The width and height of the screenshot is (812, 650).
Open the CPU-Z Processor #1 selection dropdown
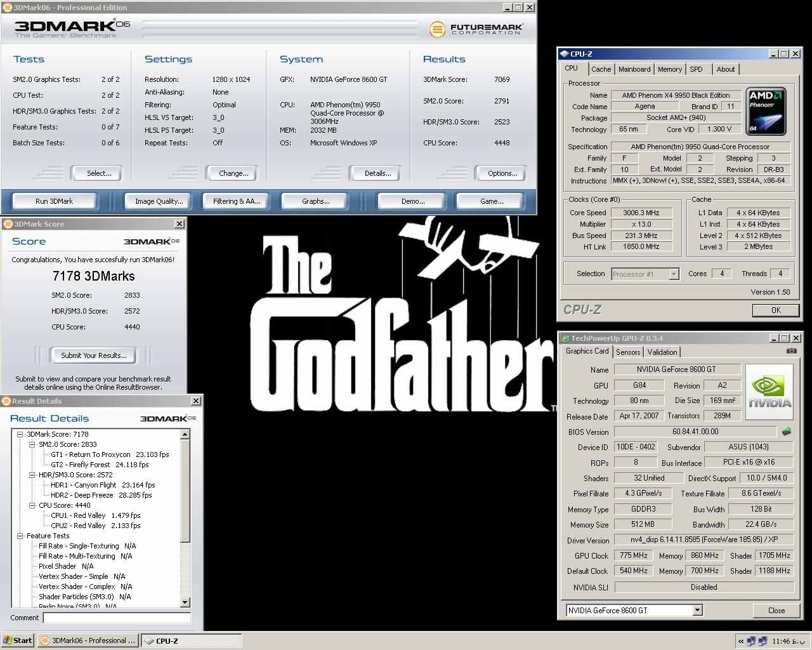click(x=674, y=274)
